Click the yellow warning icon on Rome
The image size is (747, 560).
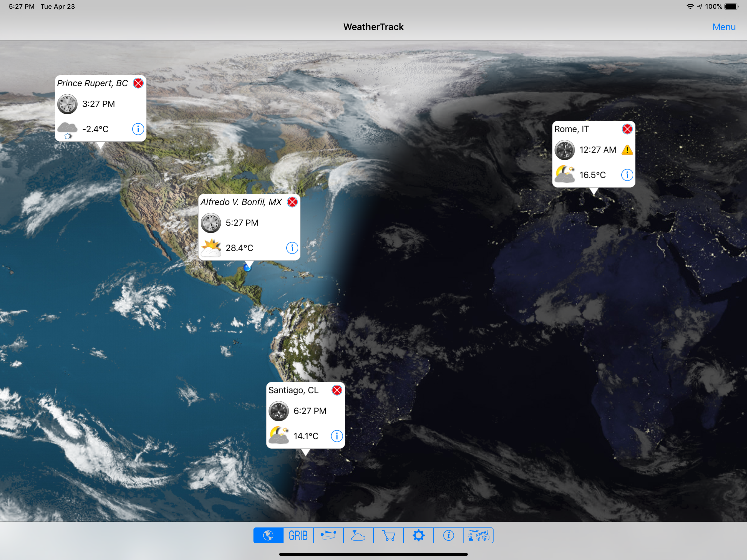point(627,150)
